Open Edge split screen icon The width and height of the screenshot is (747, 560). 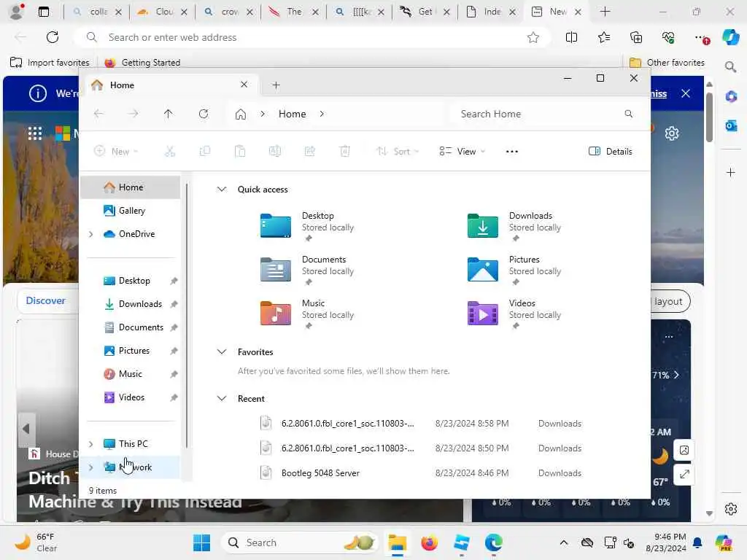click(571, 37)
